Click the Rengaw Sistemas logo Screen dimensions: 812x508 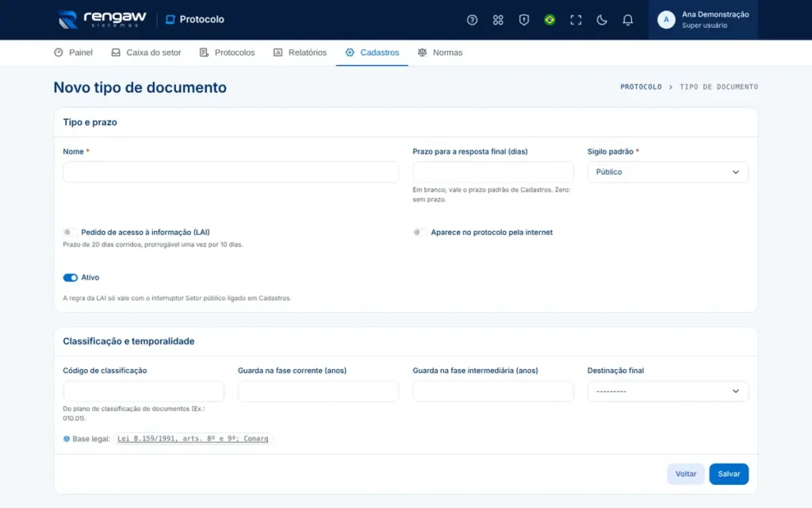[102, 20]
